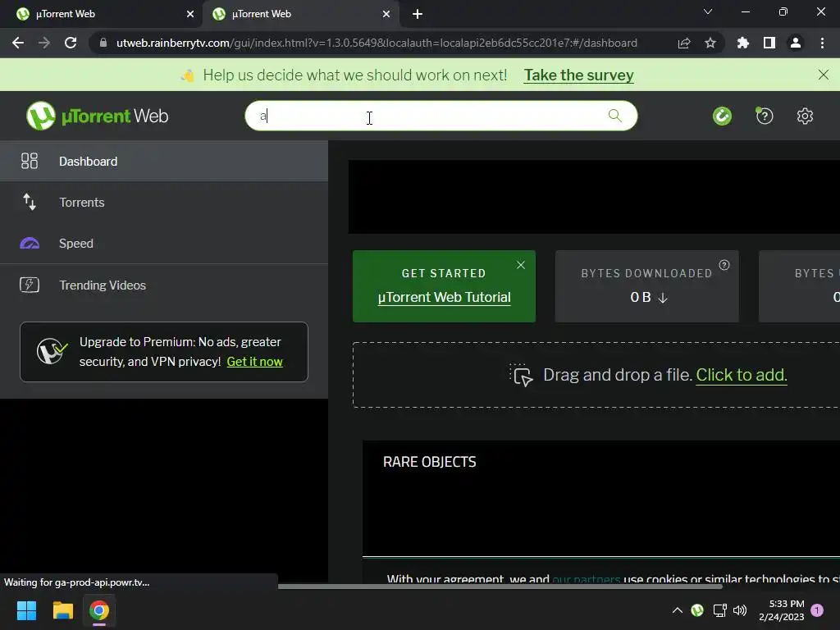Click the Speed gauge icon
This screenshot has height=630, width=840.
coord(30,243)
